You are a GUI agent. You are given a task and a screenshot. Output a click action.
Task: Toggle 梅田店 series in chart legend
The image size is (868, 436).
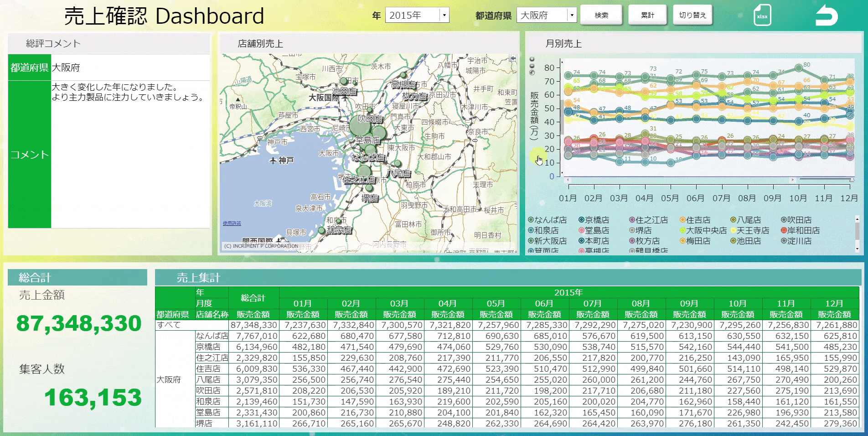695,241
